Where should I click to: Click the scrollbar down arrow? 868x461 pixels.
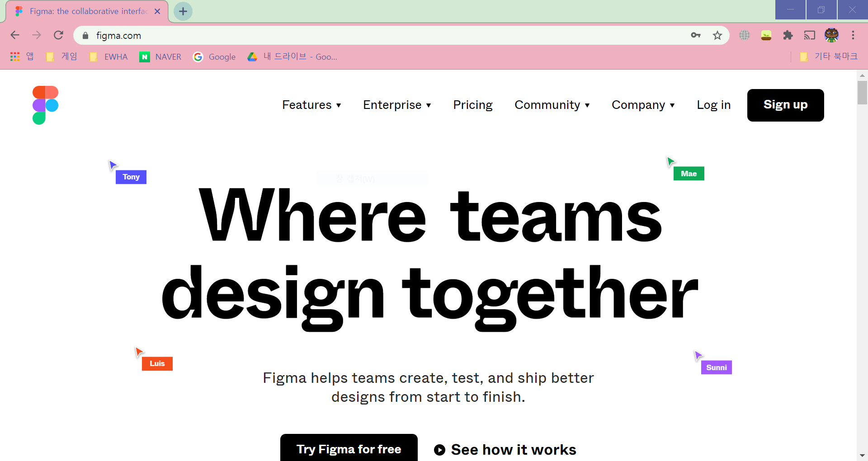pyautogui.click(x=862, y=456)
